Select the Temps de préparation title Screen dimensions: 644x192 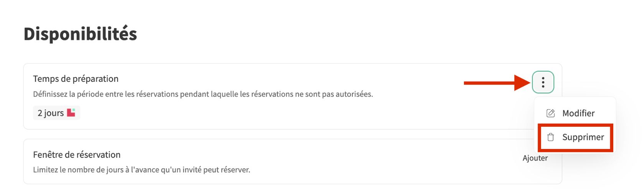[x=76, y=79]
